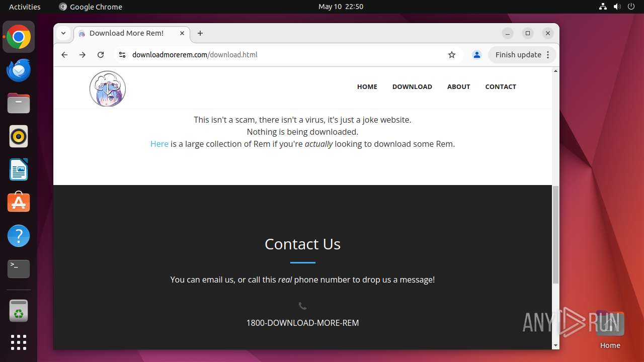Go to HOME in site navigation
The image size is (644, 362).
[x=367, y=86]
